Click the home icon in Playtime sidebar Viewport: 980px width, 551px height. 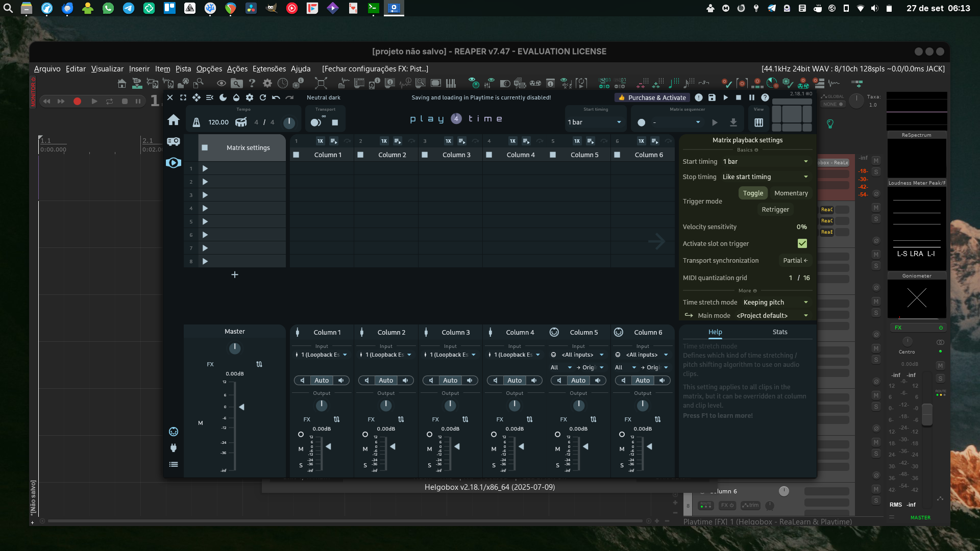pyautogui.click(x=174, y=120)
